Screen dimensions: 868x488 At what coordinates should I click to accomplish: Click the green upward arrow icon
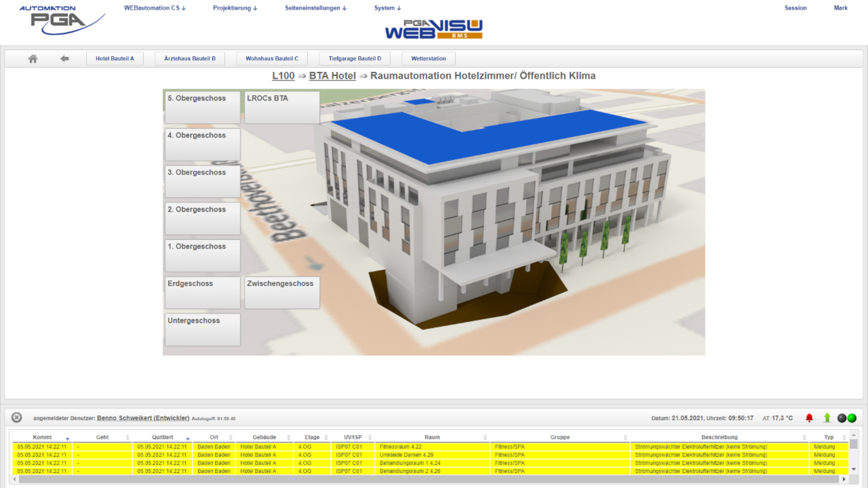point(827,418)
